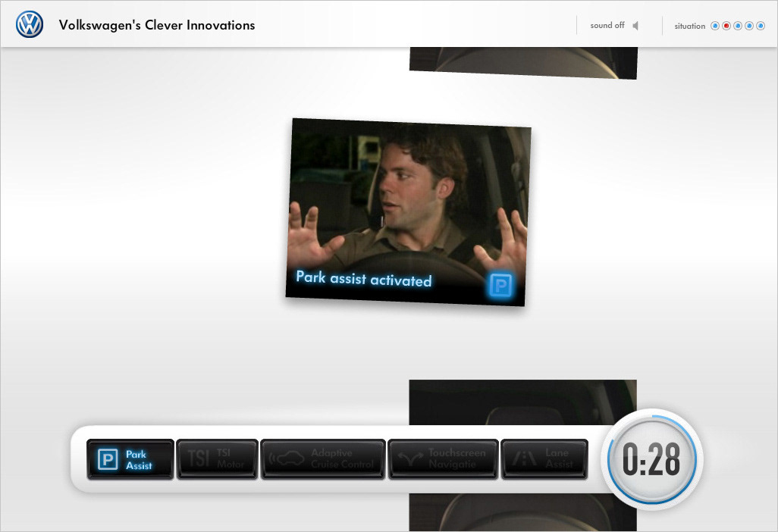Select the first situation dot
Viewport: 778px width, 532px height.
(715, 26)
